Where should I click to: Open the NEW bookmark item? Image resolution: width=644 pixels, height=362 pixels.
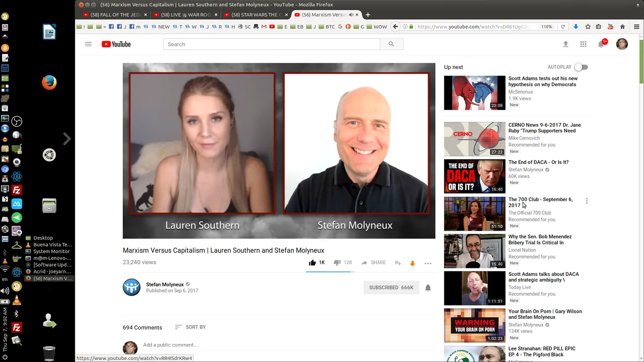coord(161,27)
